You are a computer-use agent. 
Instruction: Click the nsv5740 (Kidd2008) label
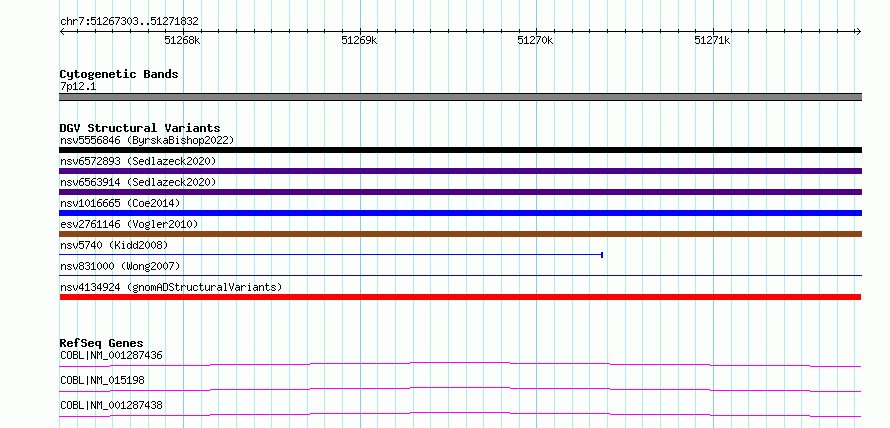[114, 245]
